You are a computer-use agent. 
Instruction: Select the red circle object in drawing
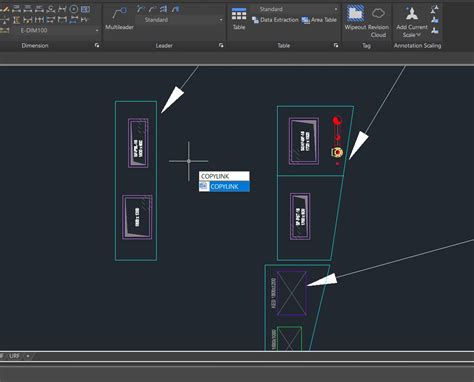(x=337, y=120)
